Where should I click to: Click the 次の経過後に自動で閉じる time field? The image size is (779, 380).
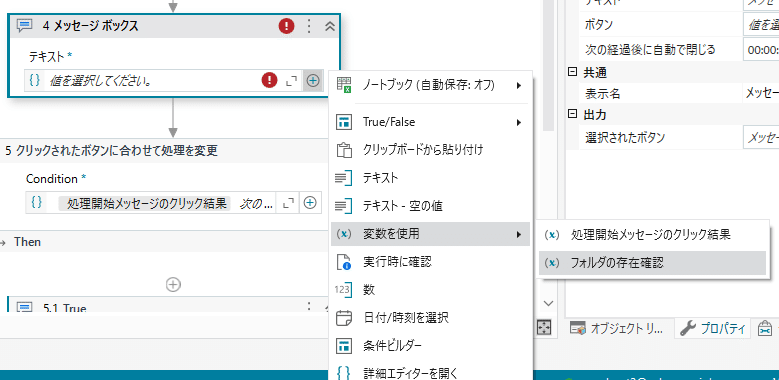[761, 50]
